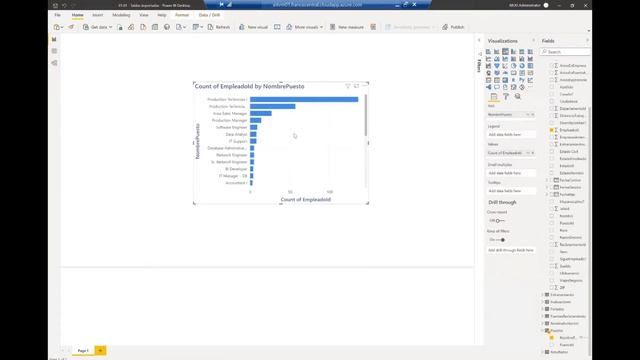Choose the clustered column chart visual
Screen dimensions: 640x360
pos(513,51)
